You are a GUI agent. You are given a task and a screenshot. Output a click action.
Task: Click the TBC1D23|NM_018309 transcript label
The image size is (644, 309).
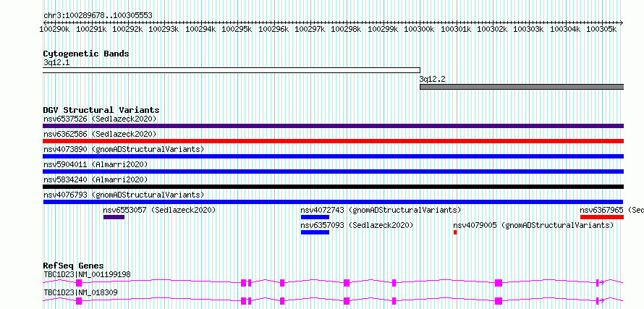80,292
